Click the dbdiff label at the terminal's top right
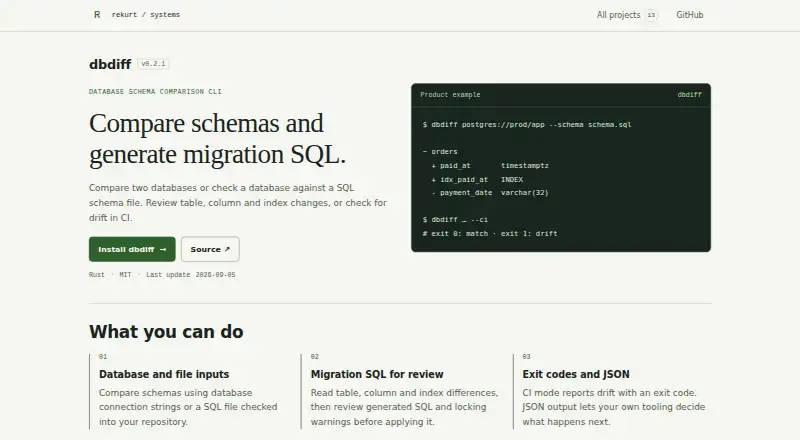The height and width of the screenshot is (440, 800). click(x=689, y=95)
